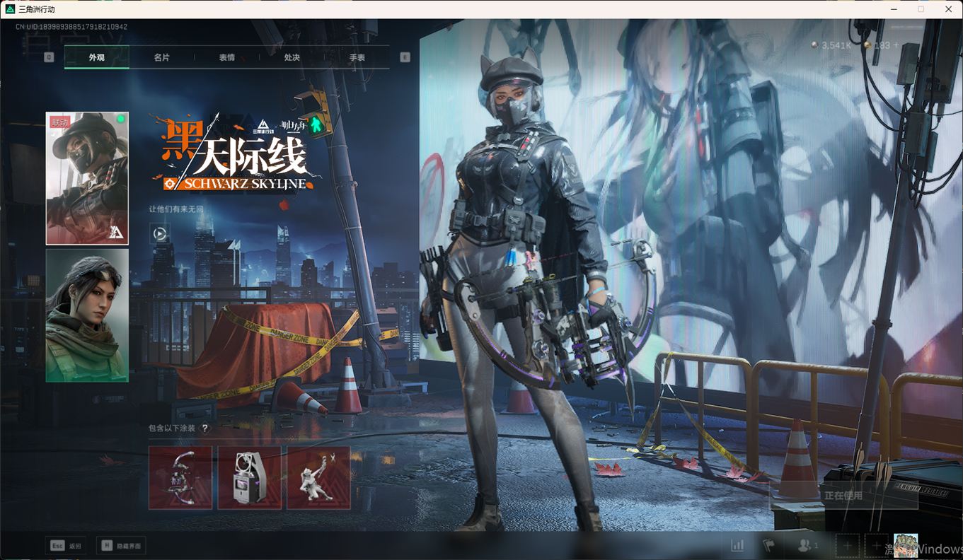This screenshot has width=963, height=560.
Task: Open the flags icon in bottom bar
Action: coord(768,545)
